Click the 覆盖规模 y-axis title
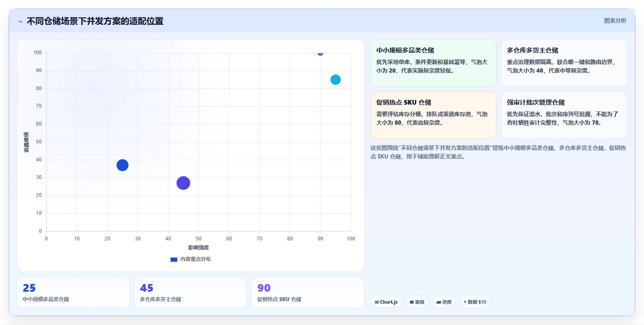Screen dimensions: 644x325 [26, 142]
